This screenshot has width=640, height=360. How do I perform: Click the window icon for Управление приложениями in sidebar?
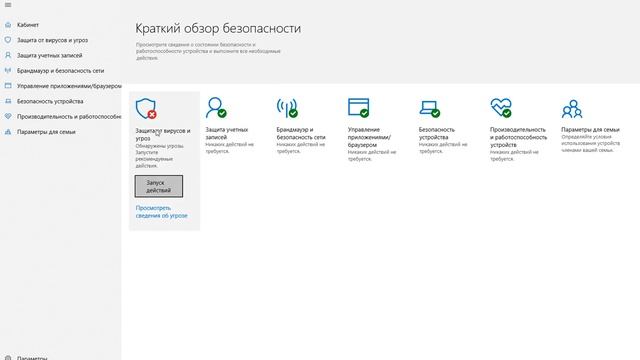(x=8, y=86)
